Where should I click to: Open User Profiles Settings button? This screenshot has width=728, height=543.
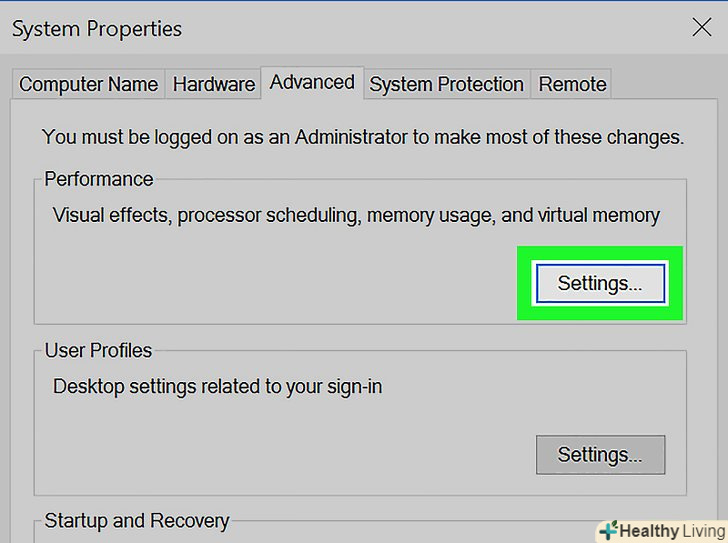[x=599, y=455]
